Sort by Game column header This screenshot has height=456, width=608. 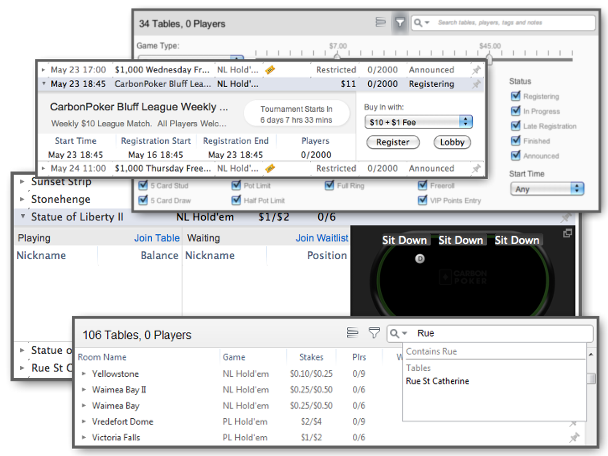coord(234,357)
